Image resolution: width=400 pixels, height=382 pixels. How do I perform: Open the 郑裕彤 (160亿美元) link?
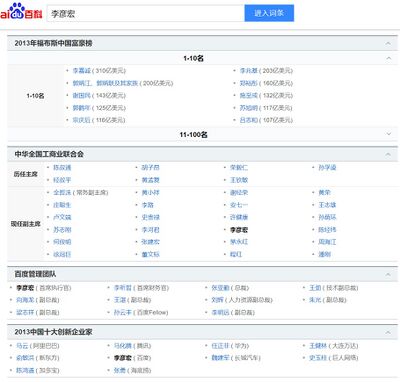point(249,83)
